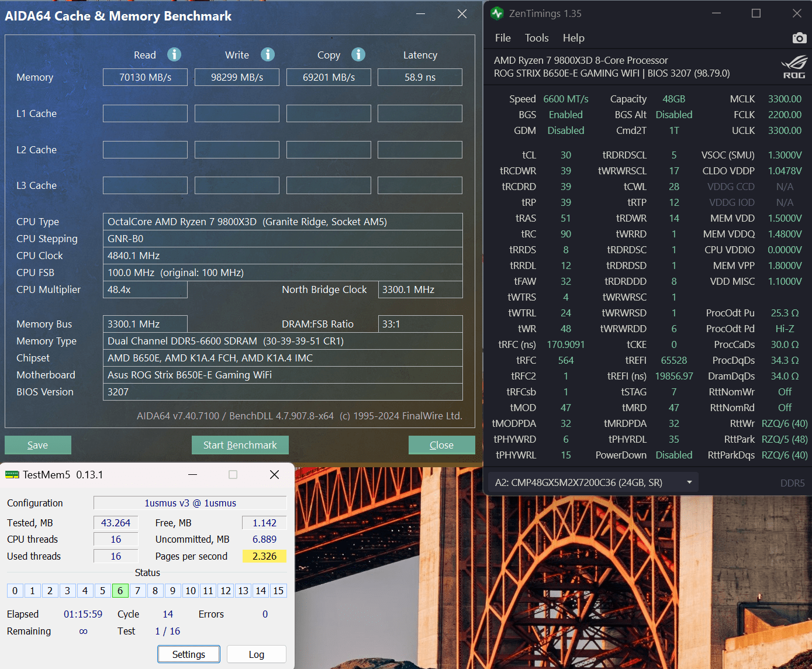
Task: Open the Help menu in ZenTimings
Action: click(x=573, y=38)
